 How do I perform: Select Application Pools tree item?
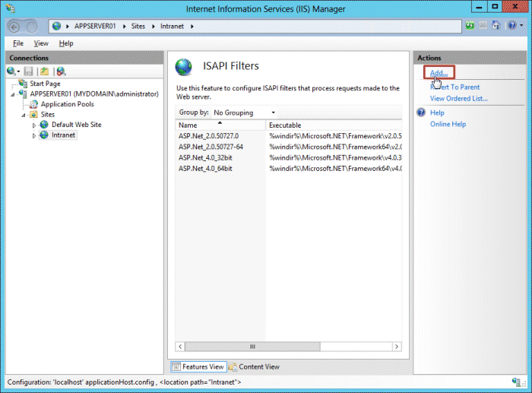coord(67,104)
